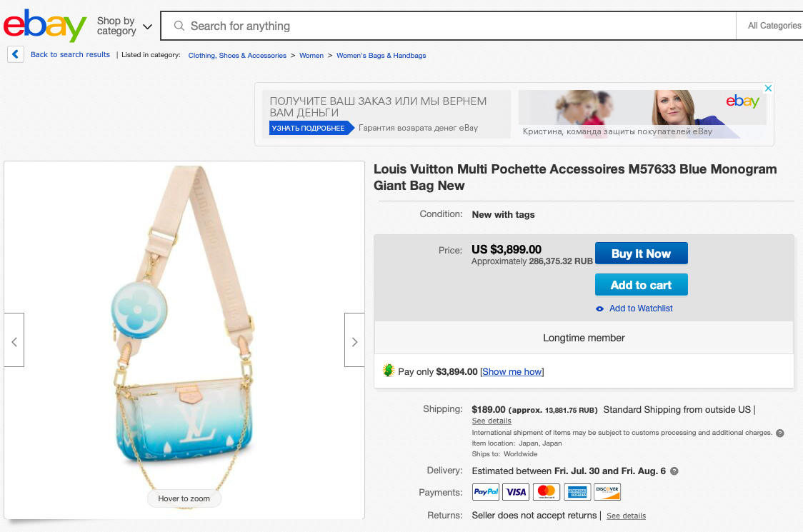Click the delivery estimate help icon

[x=674, y=471]
